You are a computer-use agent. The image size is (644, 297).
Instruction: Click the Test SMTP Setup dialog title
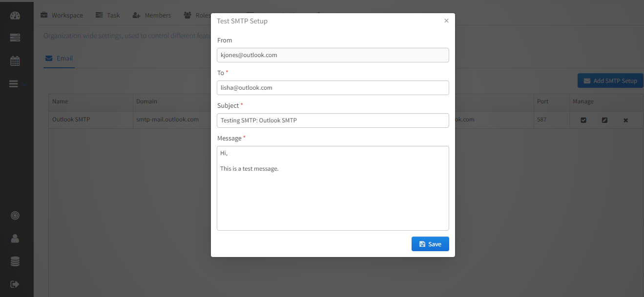pos(242,21)
